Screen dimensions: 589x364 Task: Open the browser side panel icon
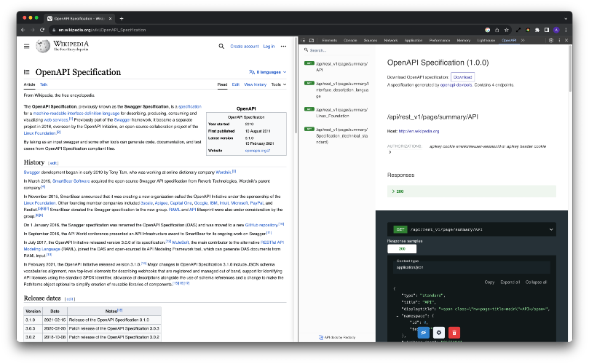point(547,30)
